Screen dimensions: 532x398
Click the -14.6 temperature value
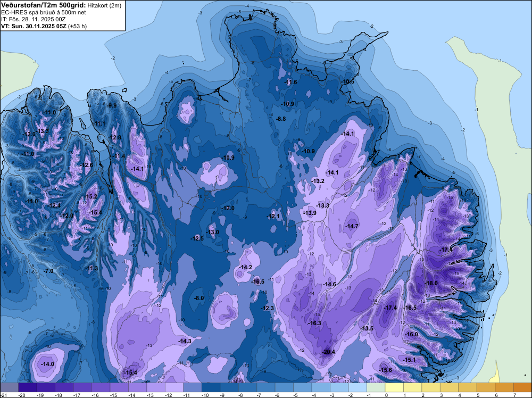(329, 284)
